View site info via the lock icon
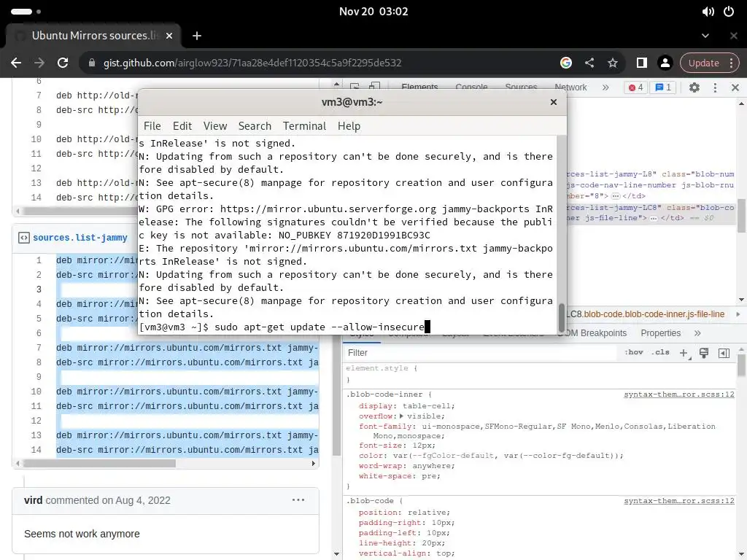This screenshot has width=747, height=560. point(92,63)
